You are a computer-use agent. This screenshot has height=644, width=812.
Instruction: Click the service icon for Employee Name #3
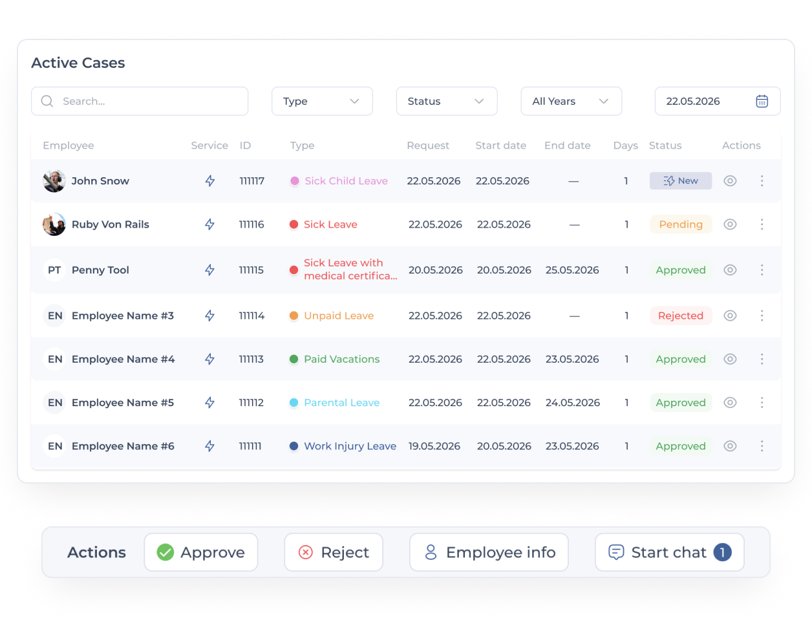pyautogui.click(x=209, y=316)
